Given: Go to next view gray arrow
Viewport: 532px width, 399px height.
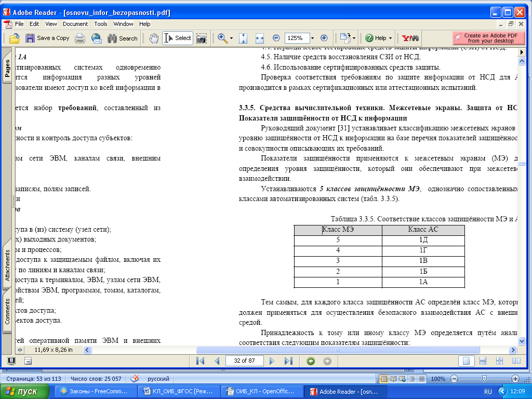Looking at the screenshot, I should pos(327,361).
